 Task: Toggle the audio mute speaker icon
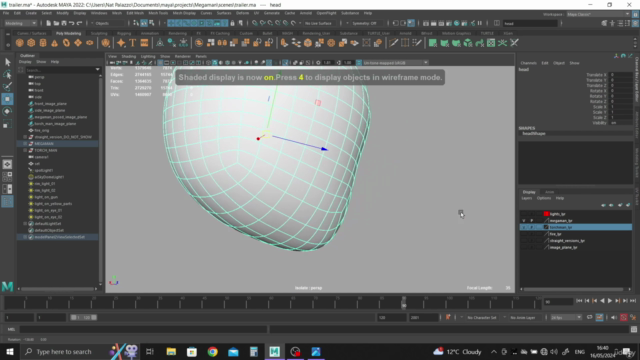(x=614, y=318)
